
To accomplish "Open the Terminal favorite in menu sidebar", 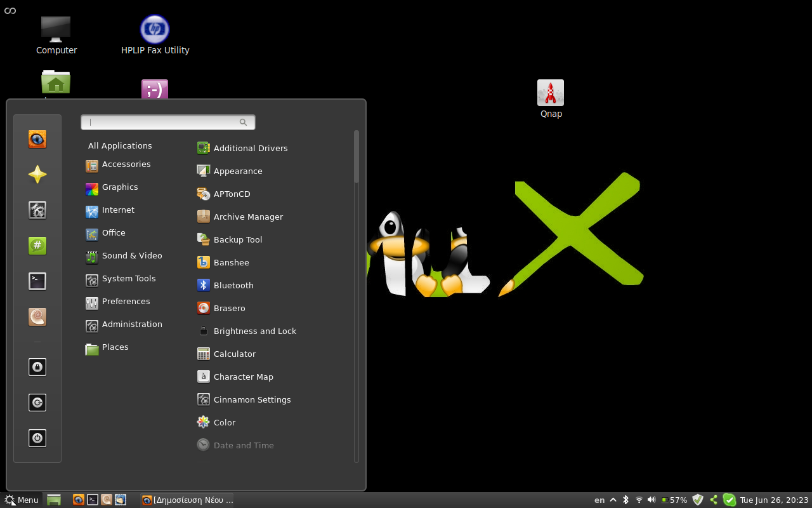I will (x=37, y=281).
